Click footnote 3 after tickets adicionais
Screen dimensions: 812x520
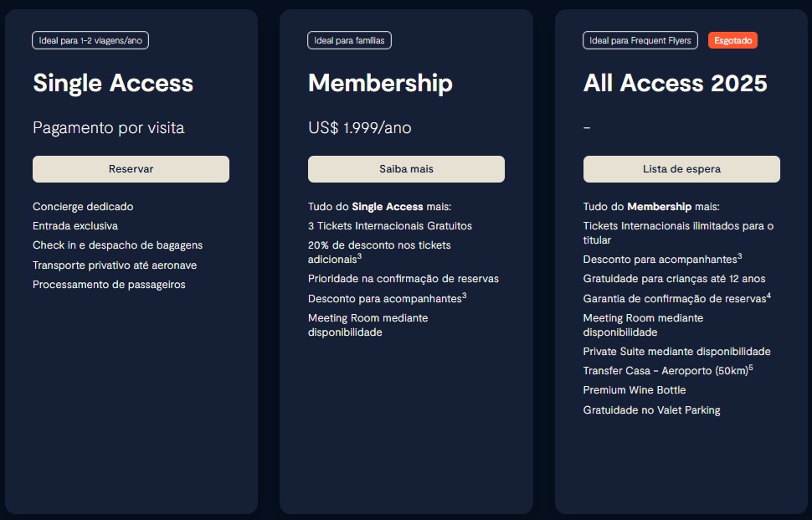pos(359,256)
